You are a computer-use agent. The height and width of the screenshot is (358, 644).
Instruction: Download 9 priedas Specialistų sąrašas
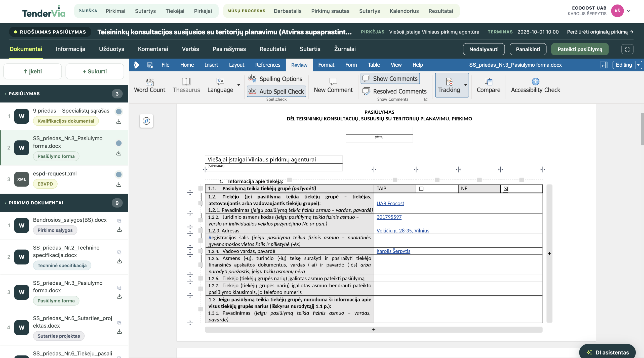119,122
